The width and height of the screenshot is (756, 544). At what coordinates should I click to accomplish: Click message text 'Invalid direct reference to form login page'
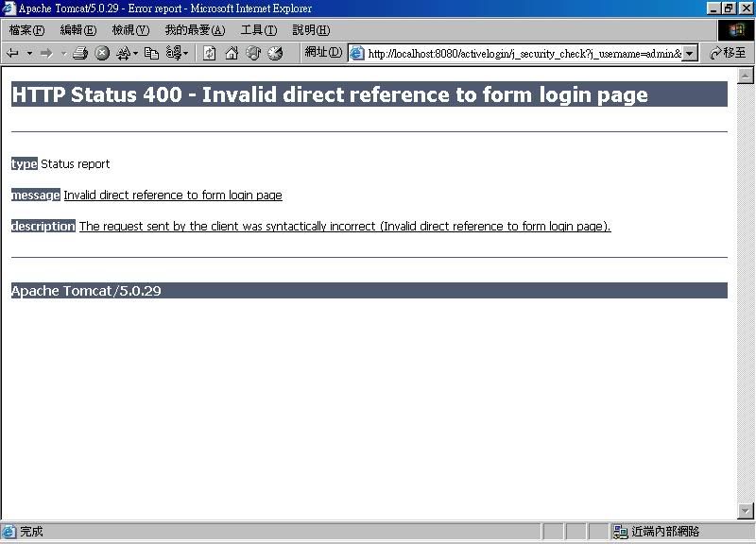click(173, 195)
